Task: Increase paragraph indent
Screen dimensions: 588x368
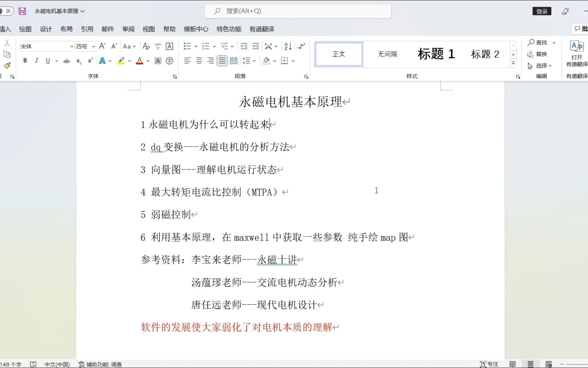Action: point(256,46)
